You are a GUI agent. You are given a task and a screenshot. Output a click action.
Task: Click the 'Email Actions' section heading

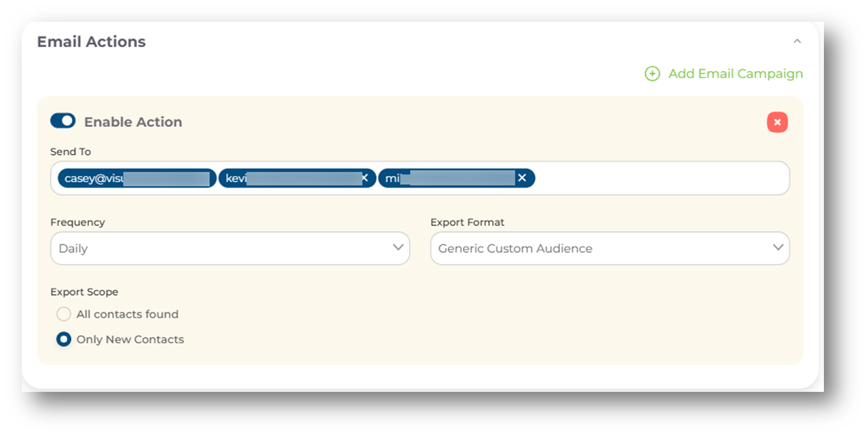(x=91, y=41)
